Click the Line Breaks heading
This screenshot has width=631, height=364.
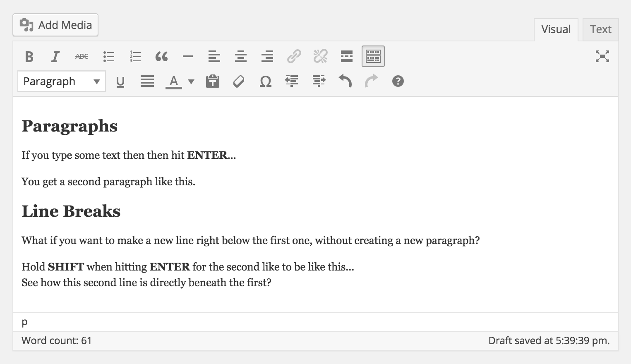tap(71, 211)
